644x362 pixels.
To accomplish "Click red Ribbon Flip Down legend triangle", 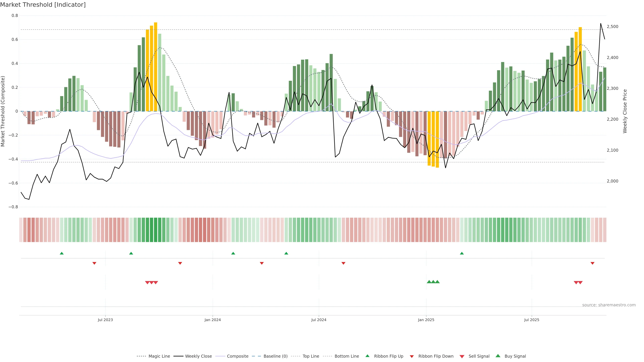I will tap(412, 356).
